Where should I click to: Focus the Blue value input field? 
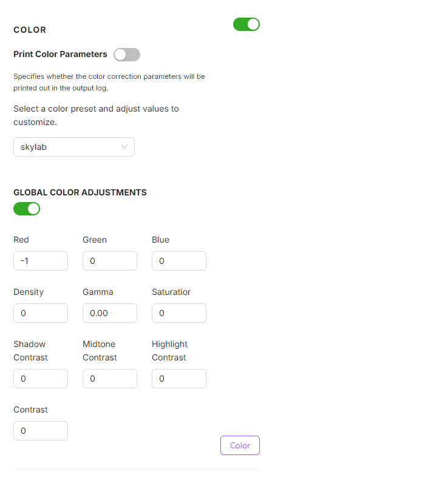tap(178, 261)
